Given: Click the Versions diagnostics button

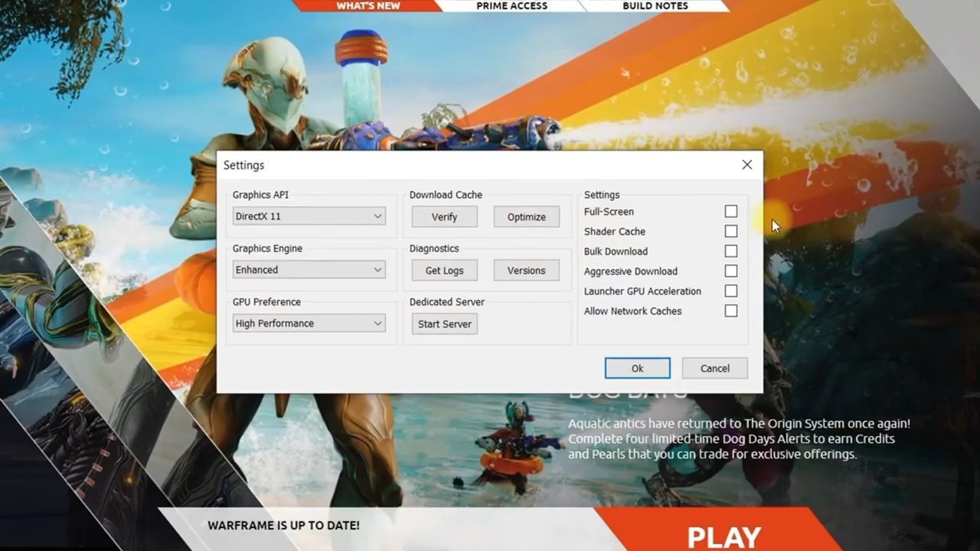Looking at the screenshot, I should coord(526,271).
